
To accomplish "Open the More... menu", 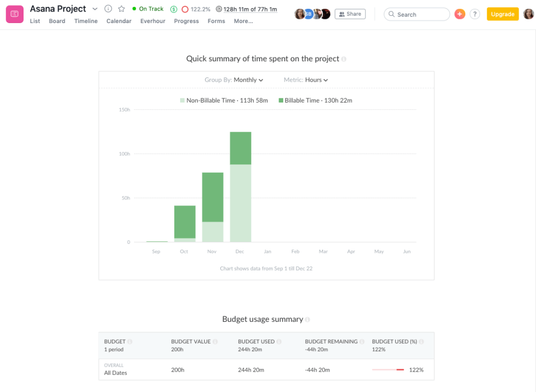I will 243,21.
